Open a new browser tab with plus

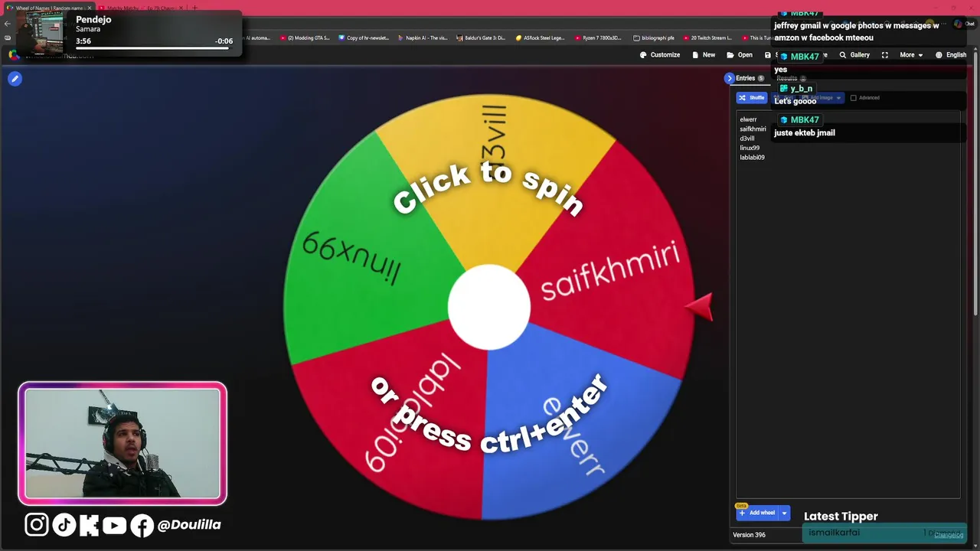pyautogui.click(x=194, y=8)
